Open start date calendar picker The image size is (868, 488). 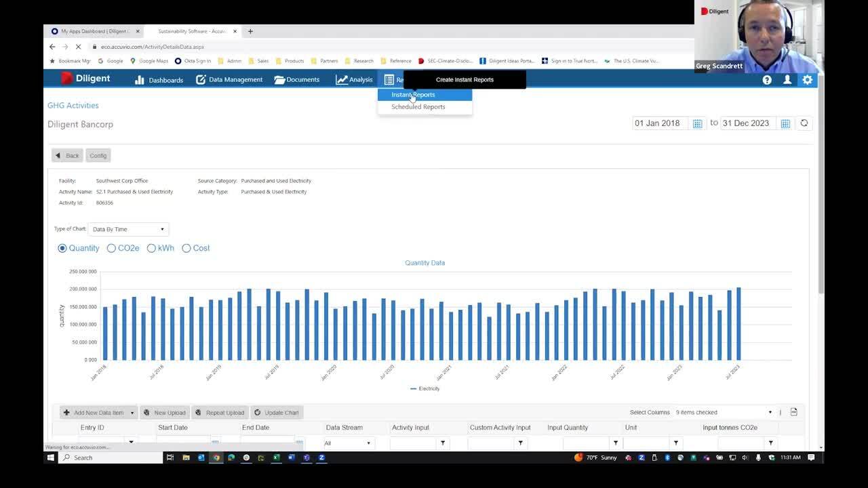[x=697, y=123]
